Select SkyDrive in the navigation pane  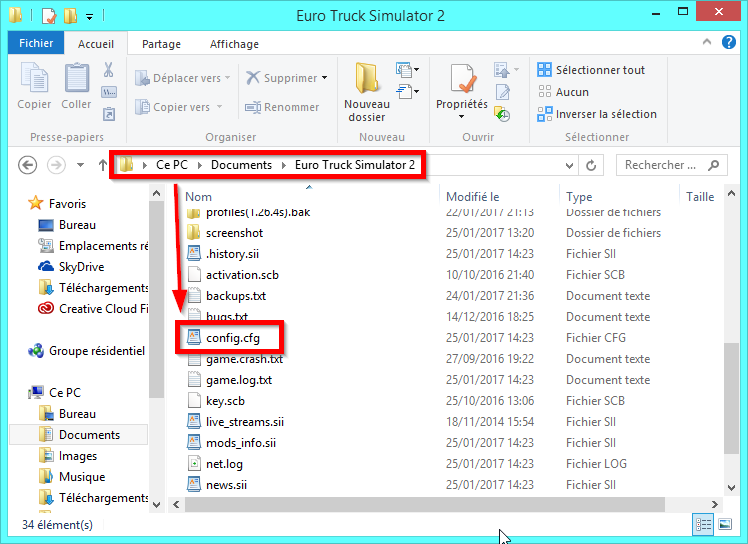72,267
